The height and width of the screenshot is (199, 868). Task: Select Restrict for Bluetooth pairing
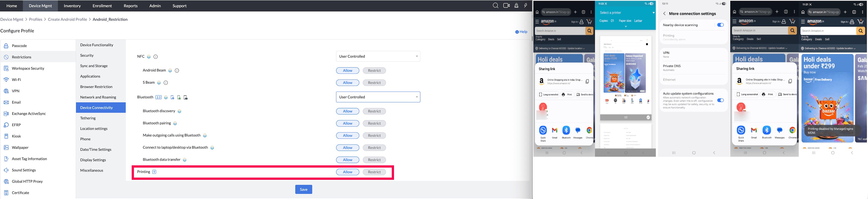(374, 124)
